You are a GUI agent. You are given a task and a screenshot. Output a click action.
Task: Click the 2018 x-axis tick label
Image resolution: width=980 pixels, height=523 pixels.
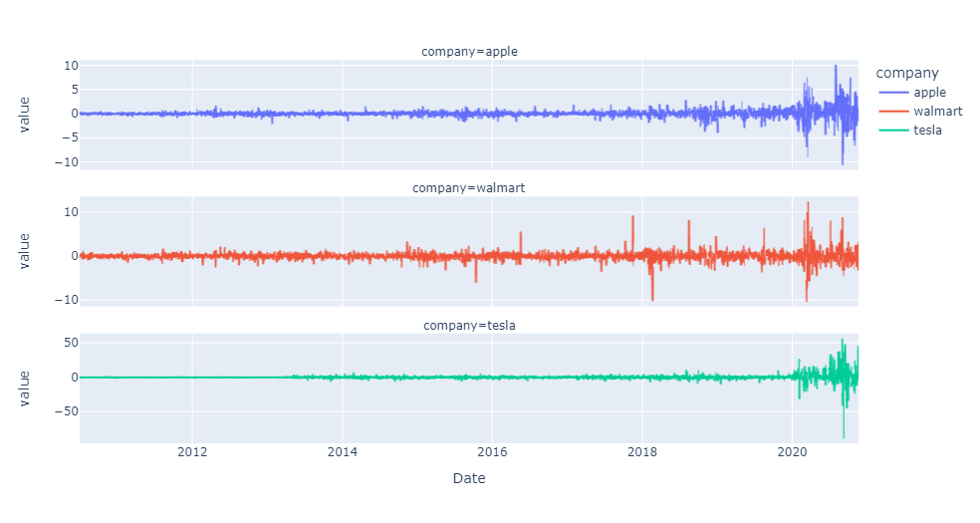642,451
